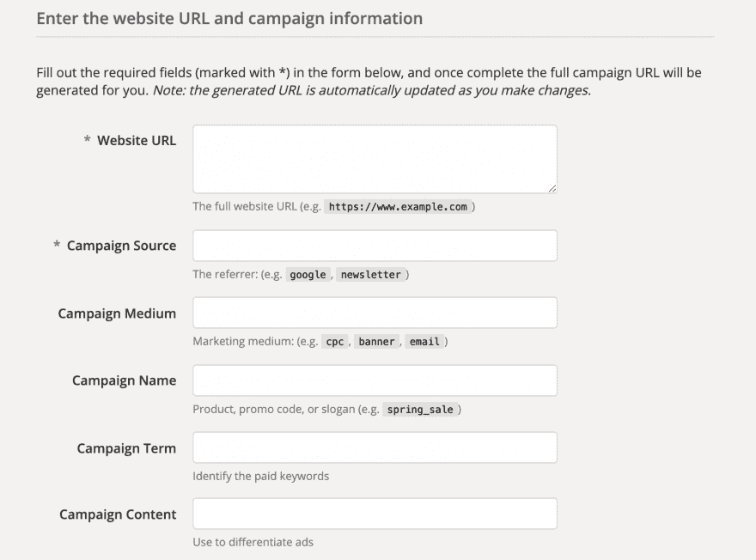Click the Campaign Source input field

pos(375,245)
